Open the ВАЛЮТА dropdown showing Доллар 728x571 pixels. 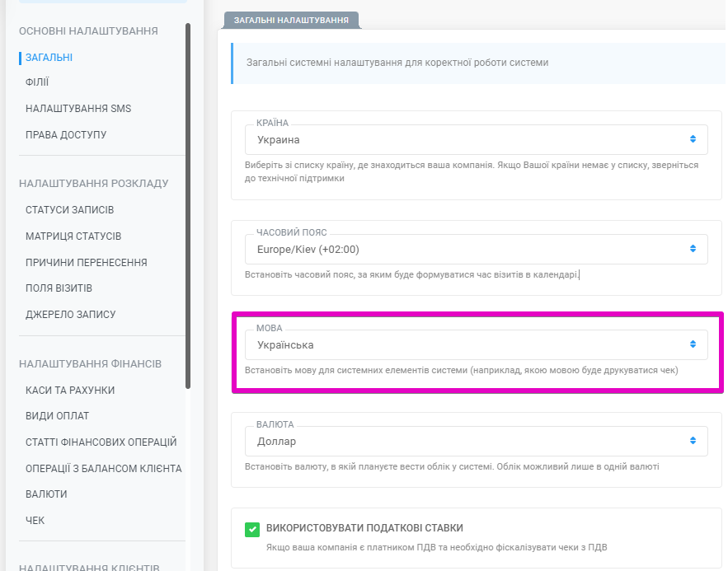coord(477,441)
